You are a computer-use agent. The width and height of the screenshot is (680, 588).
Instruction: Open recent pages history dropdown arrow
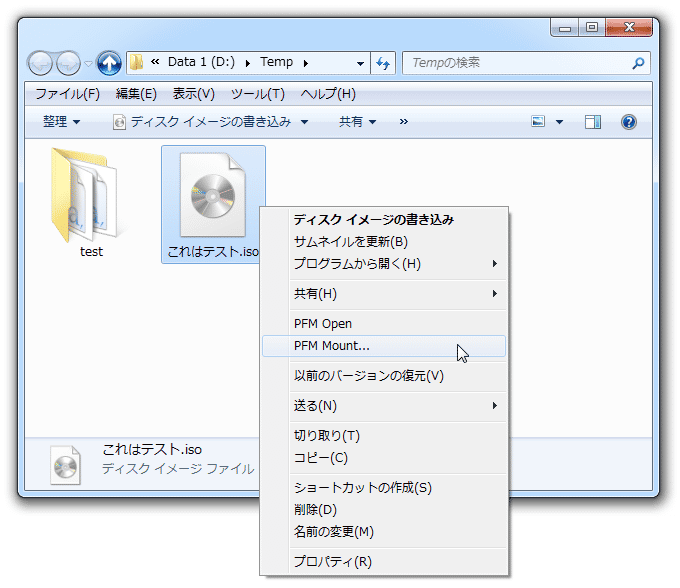click(x=88, y=64)
